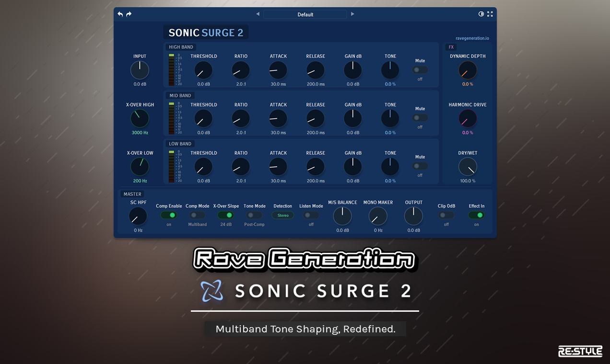The width and height of the screenshot is (610, 364).
Task: Click the RE:STYLE logo badge
Action: click(580, 351)
